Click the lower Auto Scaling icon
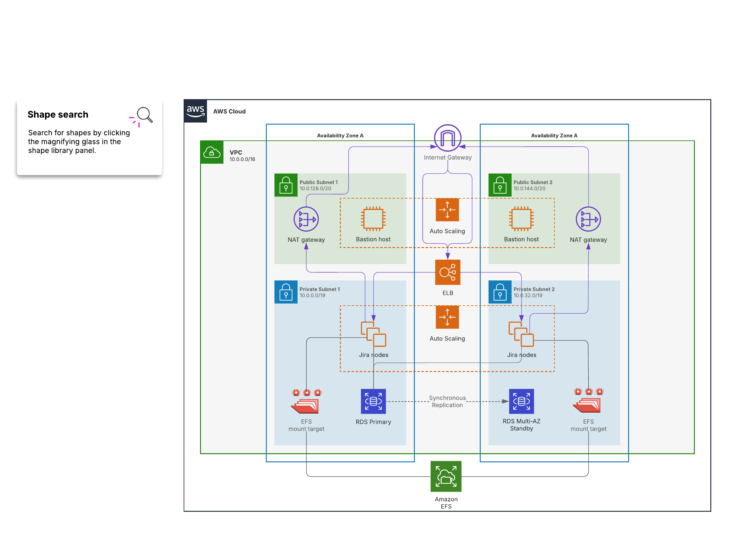 click(447, 317)
